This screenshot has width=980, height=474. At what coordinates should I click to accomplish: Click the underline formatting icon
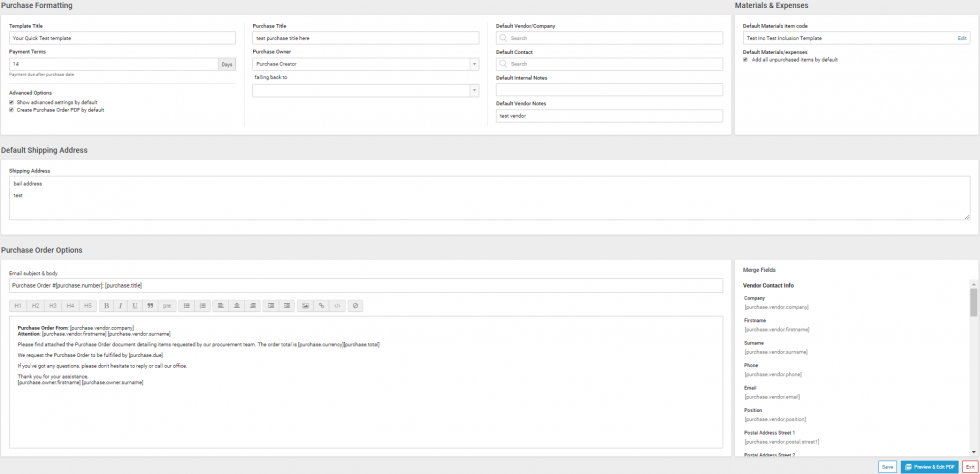(134, 305)
